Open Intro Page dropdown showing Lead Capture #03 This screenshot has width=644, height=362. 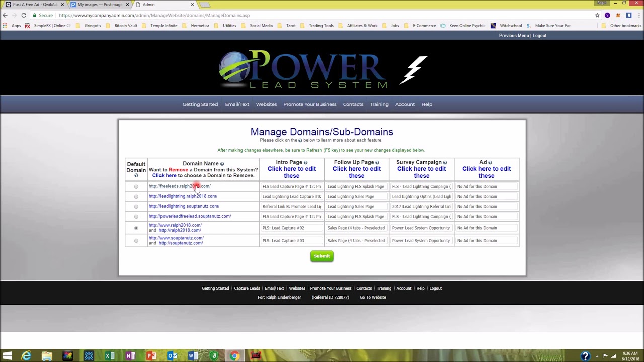[x=291, y=240]
